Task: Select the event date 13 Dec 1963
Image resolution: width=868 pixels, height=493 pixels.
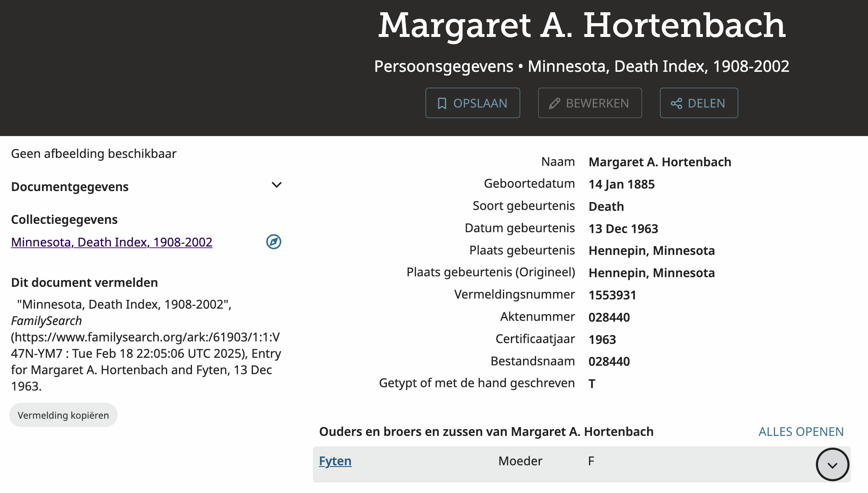Action: tap(623, 229)
